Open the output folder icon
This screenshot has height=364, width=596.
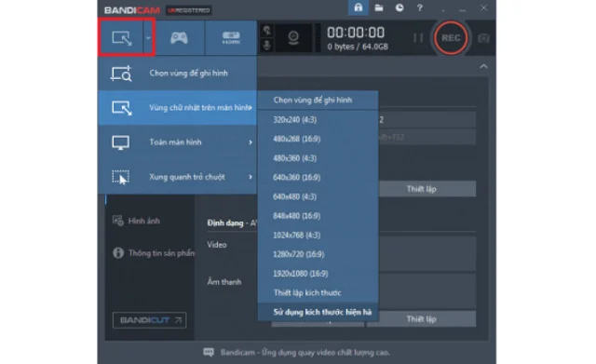pyautogui.click(x=379, y=7)
